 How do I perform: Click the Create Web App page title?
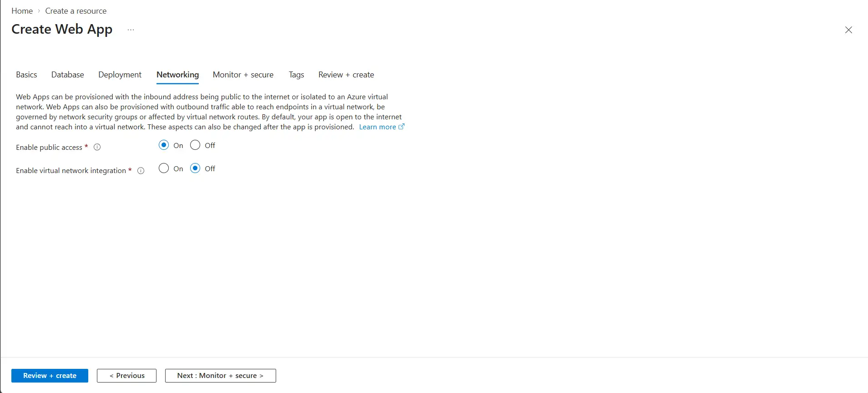click(x=62, y=30)
